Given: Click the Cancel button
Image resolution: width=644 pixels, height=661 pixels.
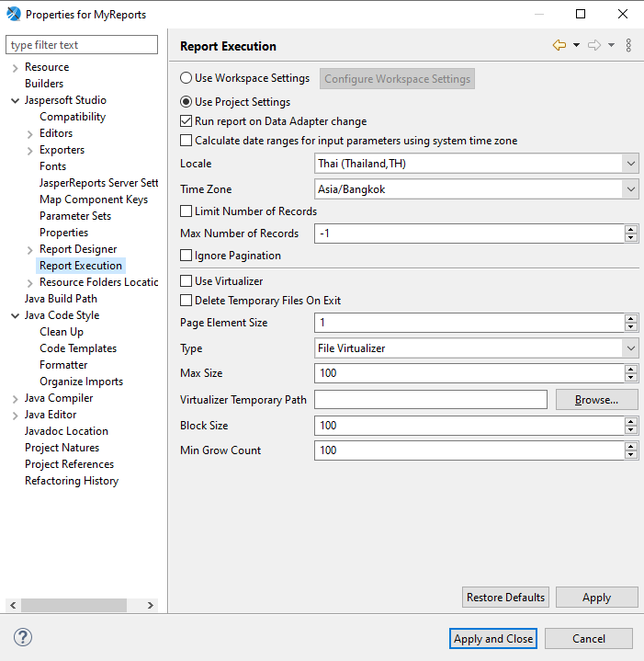Looking at the screenshot, I should tap(588, 639).
